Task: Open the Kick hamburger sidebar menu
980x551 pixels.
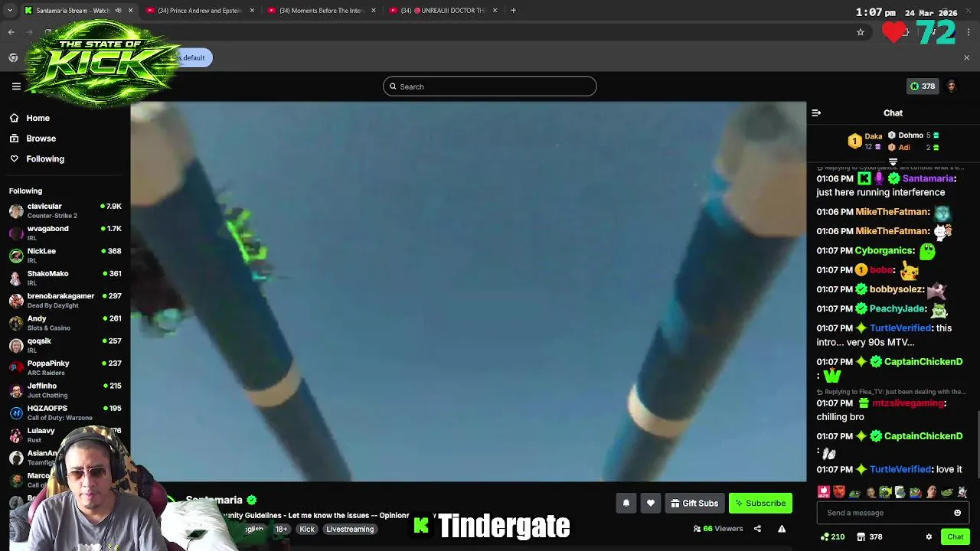Action: click(x=16, y=86)
